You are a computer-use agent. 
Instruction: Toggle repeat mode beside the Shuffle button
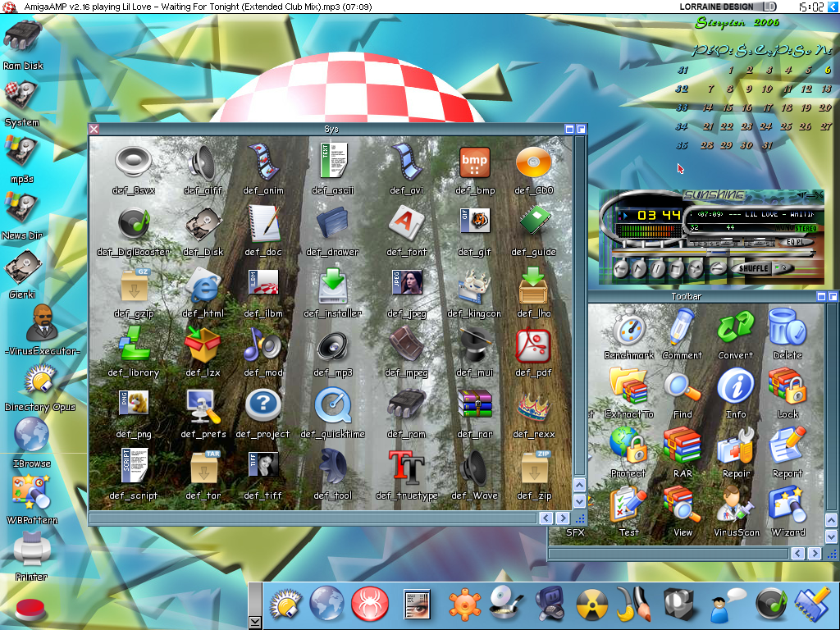(784, 267)
